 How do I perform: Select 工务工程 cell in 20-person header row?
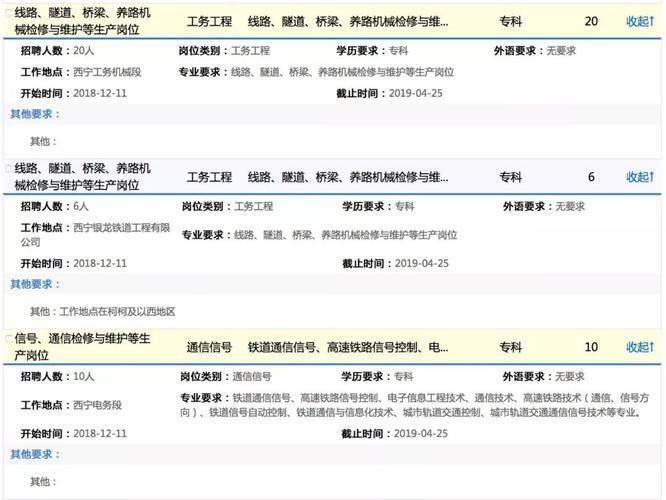point(209,21)
